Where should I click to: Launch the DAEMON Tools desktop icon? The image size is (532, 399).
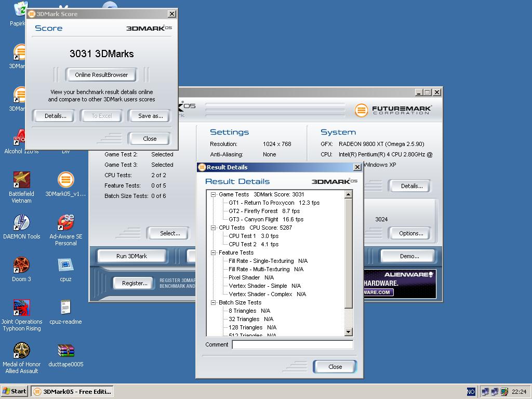(x=21, y=227)
